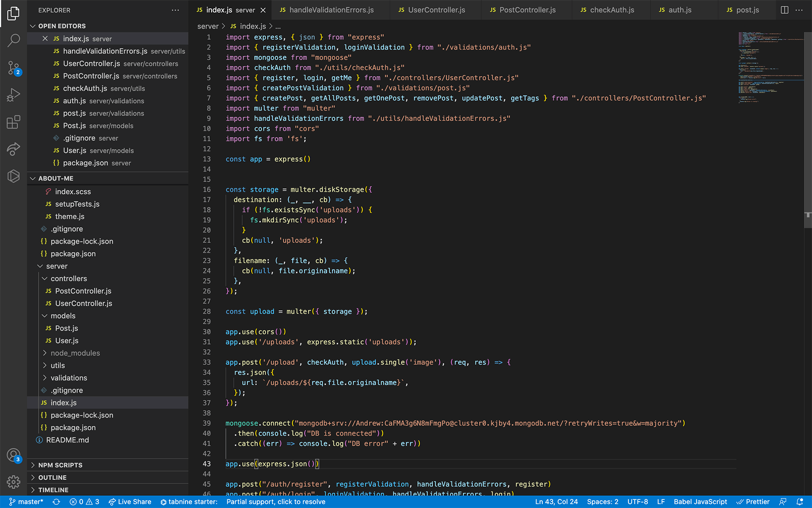Select encoding UTF-8 in status bar
This screenshot has height=508, width=812.
[637, 502]
